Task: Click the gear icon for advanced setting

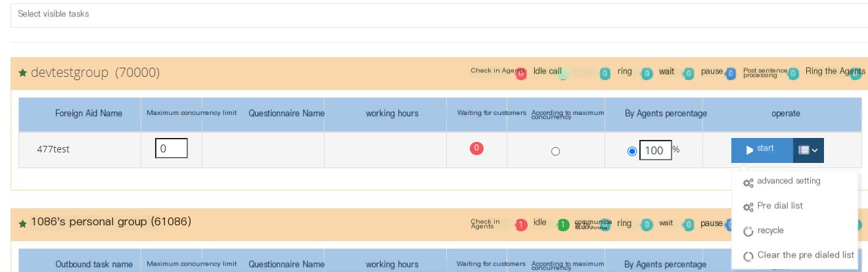Action: click(x=748, y=182)
